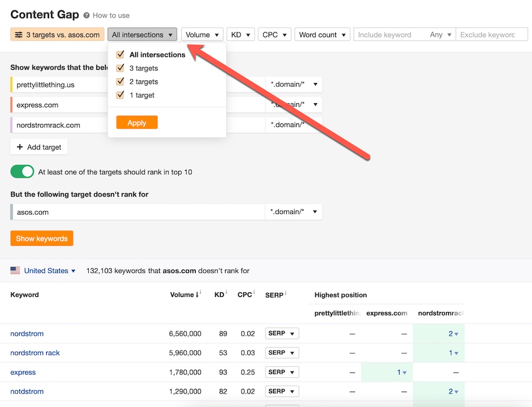
Task: Click the Show keywords button
Action: 41,238
